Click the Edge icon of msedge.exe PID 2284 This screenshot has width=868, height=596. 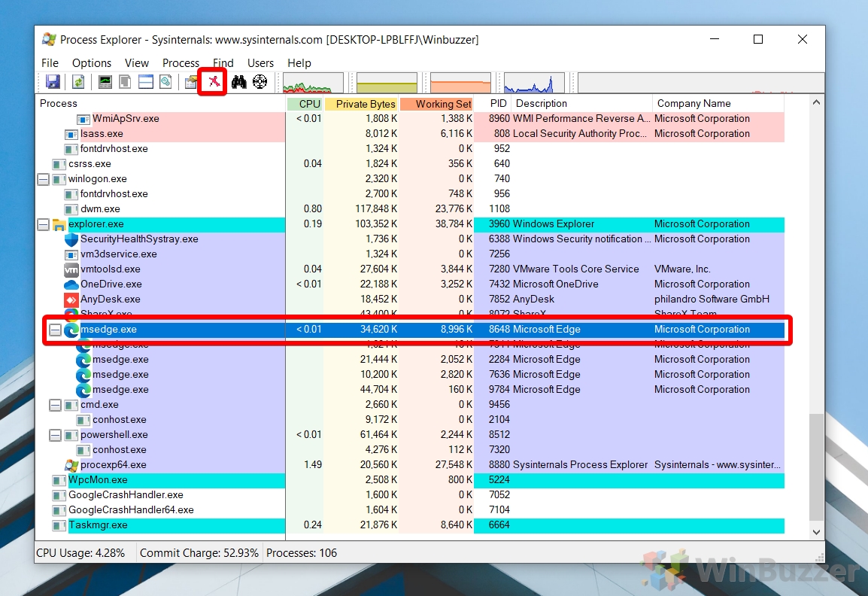83,360
